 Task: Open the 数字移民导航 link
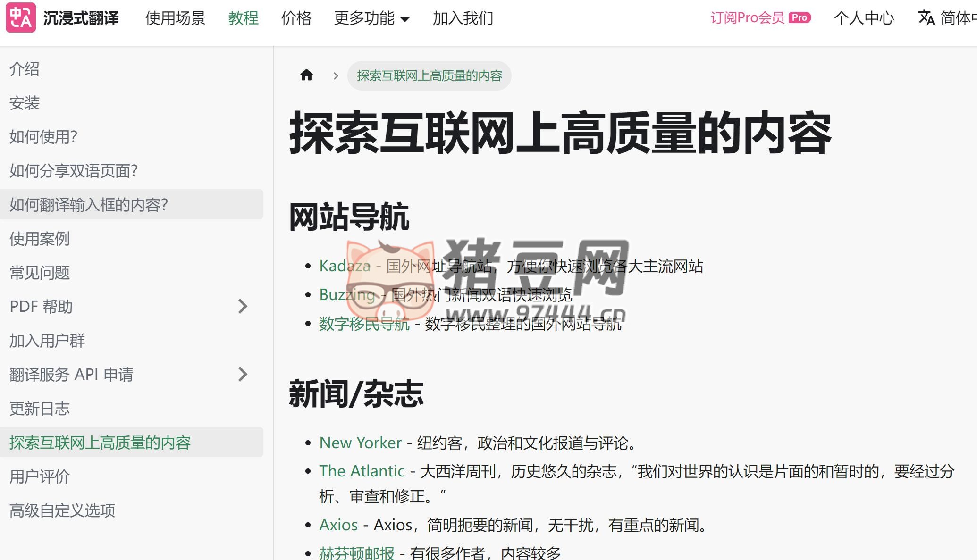tap(364, 324)
